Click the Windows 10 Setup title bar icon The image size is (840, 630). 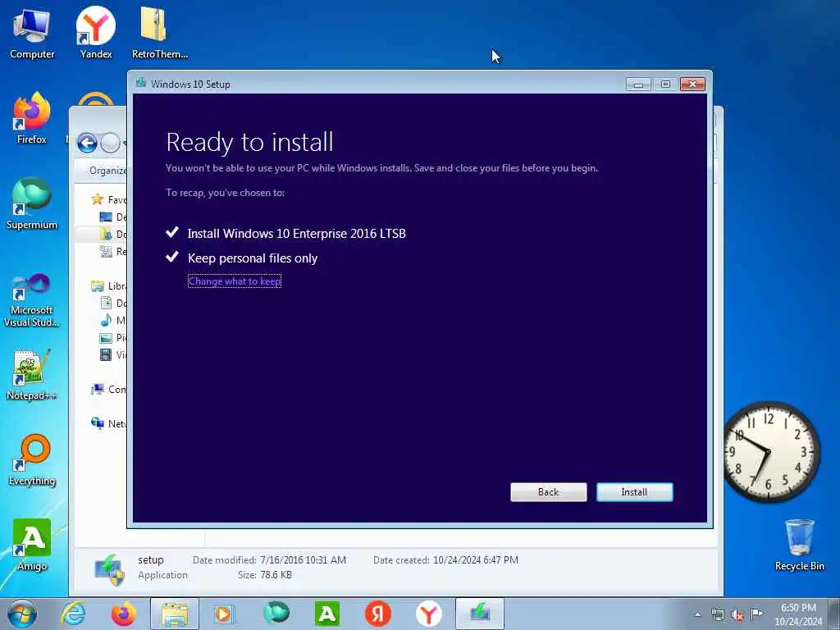(141, 83)
